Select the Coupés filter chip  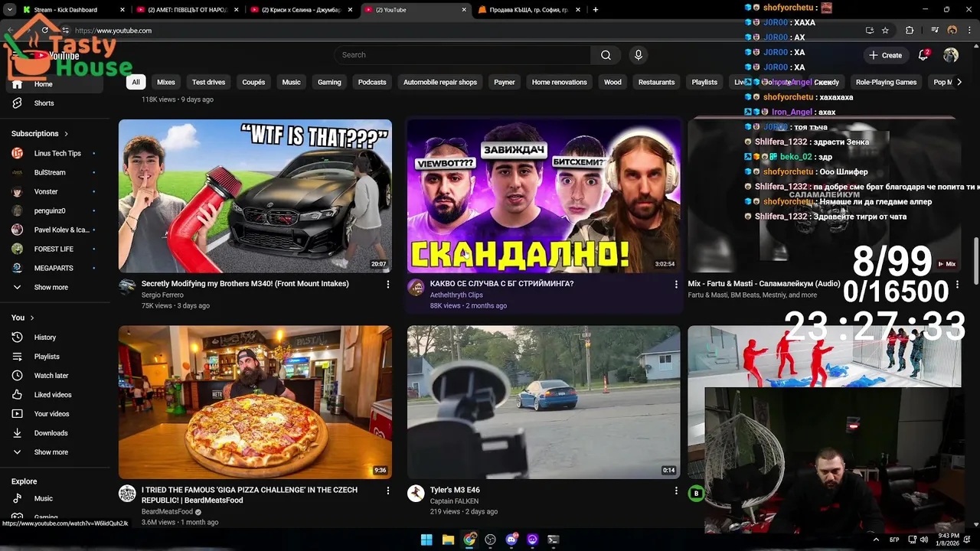pyautogui.click(x=253, y=82)
